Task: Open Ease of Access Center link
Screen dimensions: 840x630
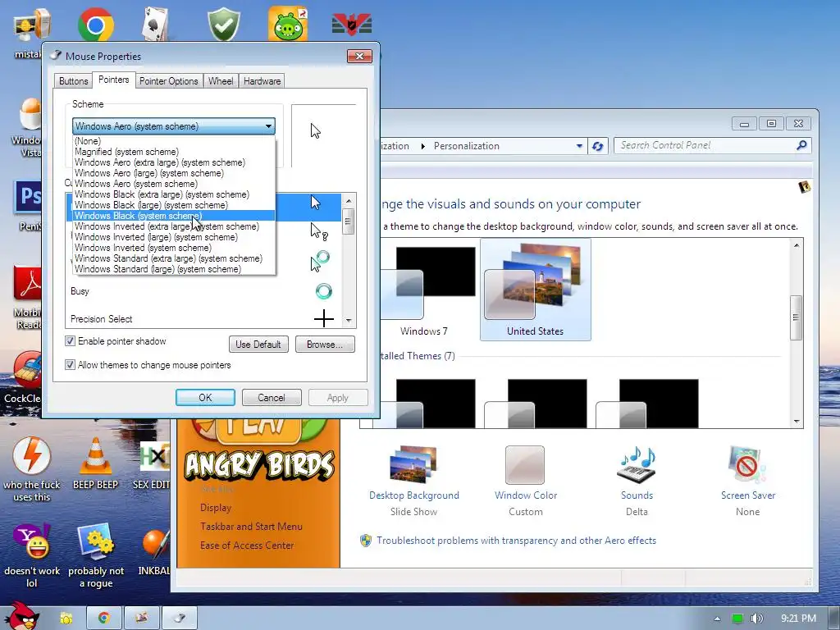Action: [247, 546]
